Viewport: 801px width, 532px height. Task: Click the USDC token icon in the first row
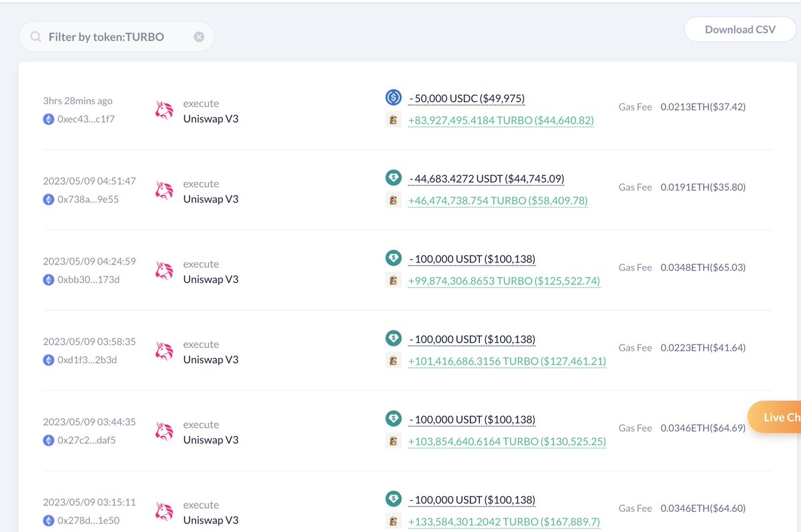click(x=393, y=97)
